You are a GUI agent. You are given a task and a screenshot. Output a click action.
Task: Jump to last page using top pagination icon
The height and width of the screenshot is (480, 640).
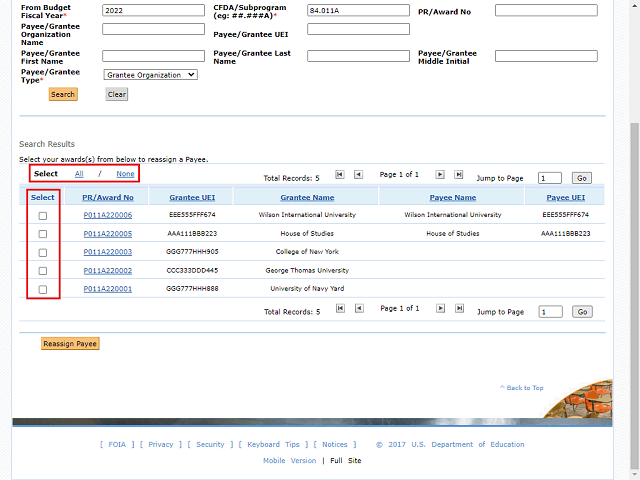(459, 175)
